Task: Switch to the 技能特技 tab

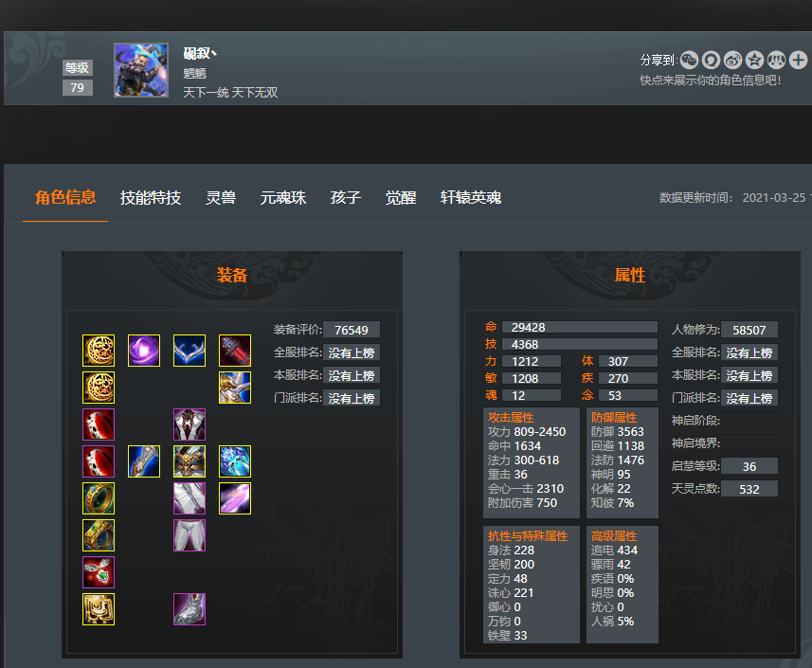Action: click(x=151, y=197)
